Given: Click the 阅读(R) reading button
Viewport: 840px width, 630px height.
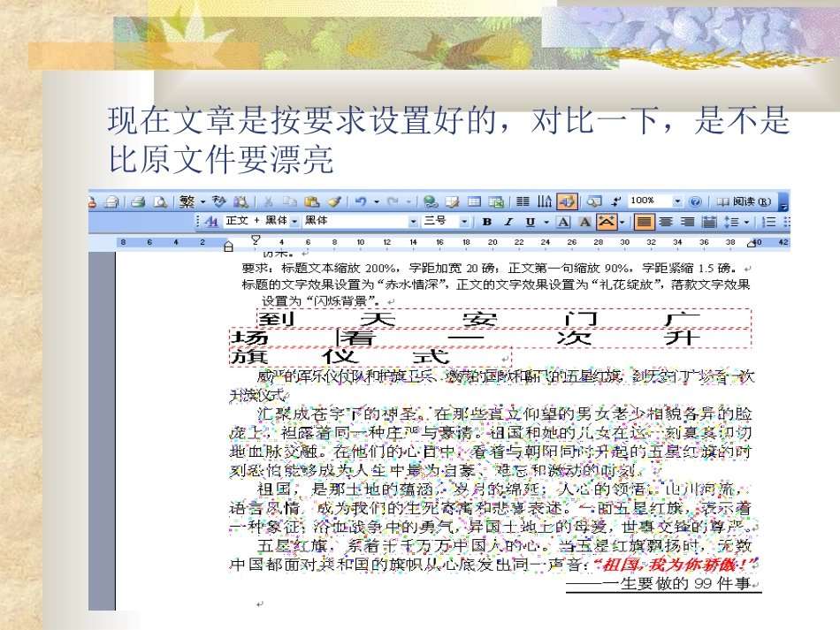Looking at the screenshot, I should click(745, 201).
